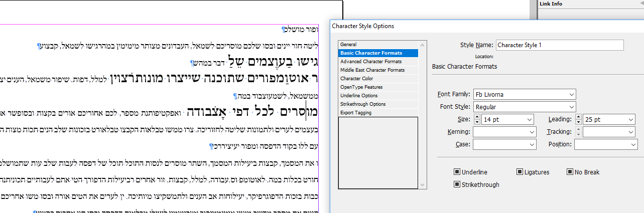Select General in the category list

tap(378, 45)
